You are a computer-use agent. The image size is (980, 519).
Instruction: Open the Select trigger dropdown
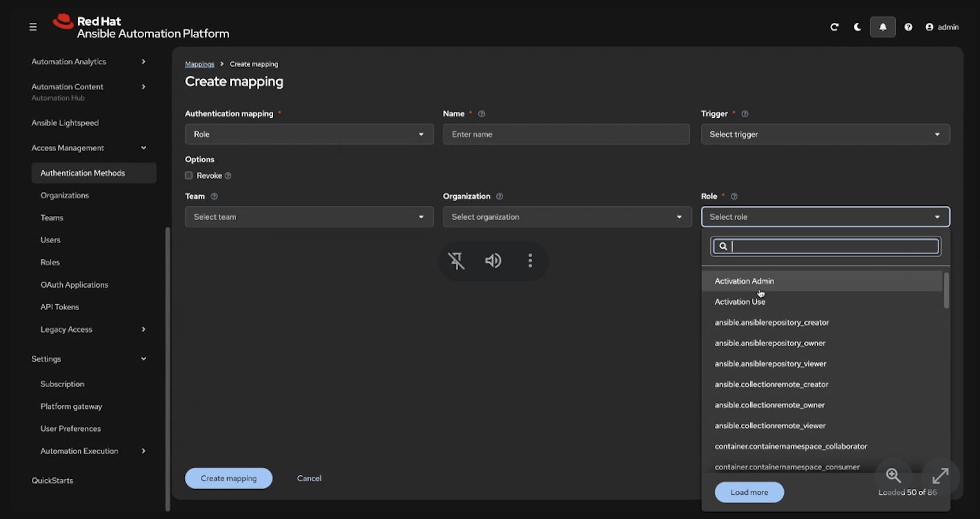(825, 134)
